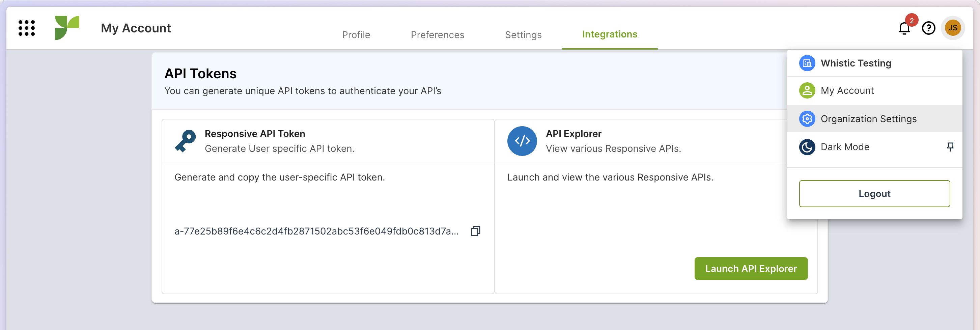Pin the Dark Mode option
This screenshot has height=330, width=980.
pyautogui.click(x=950, y=147)
